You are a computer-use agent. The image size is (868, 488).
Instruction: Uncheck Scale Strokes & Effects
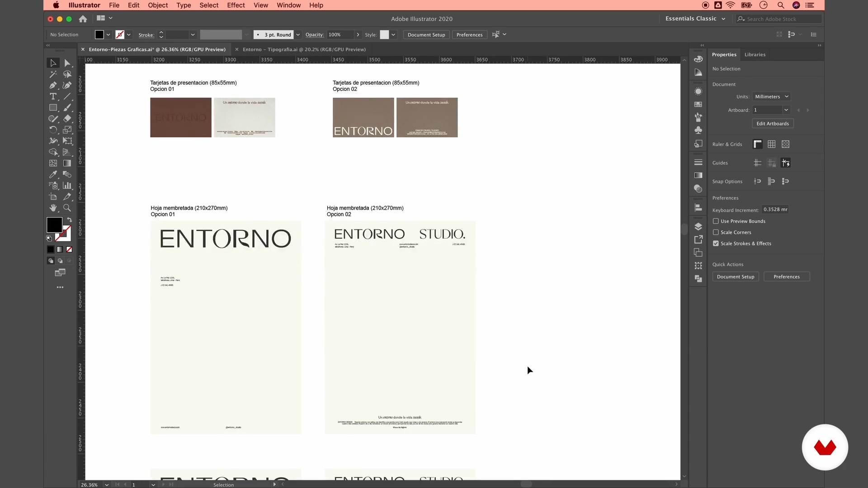coord(716,244)
